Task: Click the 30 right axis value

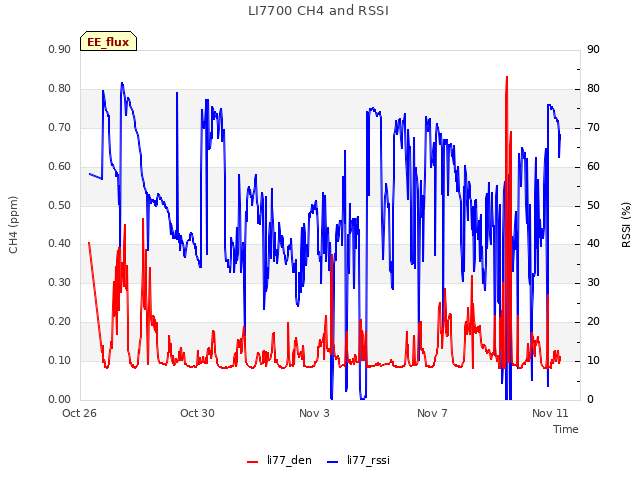Action: pos(593,282)
